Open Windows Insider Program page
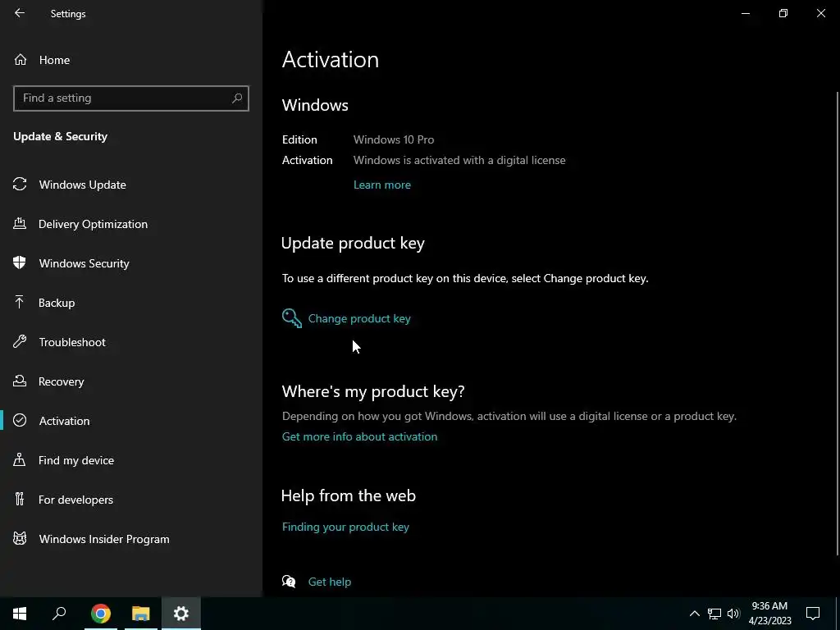The width and height of the screenshot is (840, 630). pyautogui.click(x=131, y=539)
